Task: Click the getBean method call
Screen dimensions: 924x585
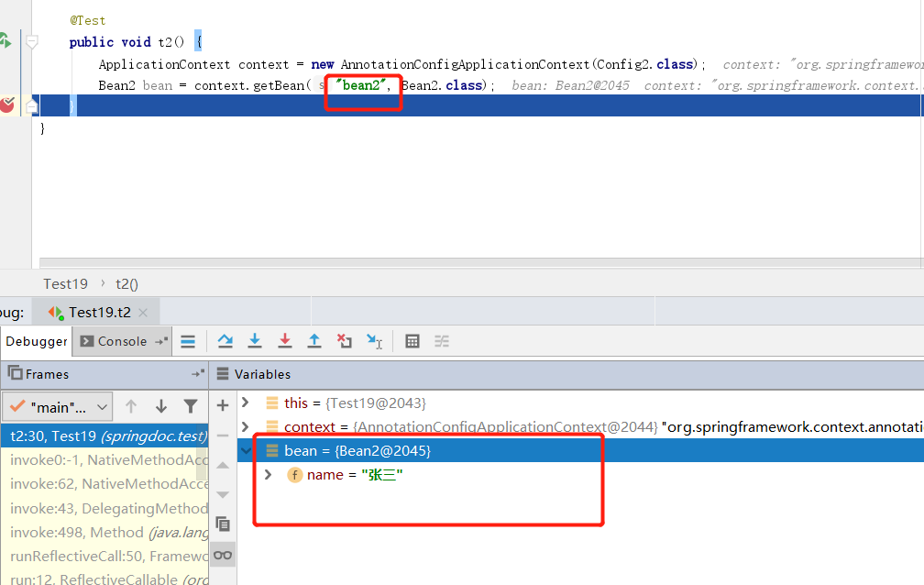Action: tap(279, 85)
